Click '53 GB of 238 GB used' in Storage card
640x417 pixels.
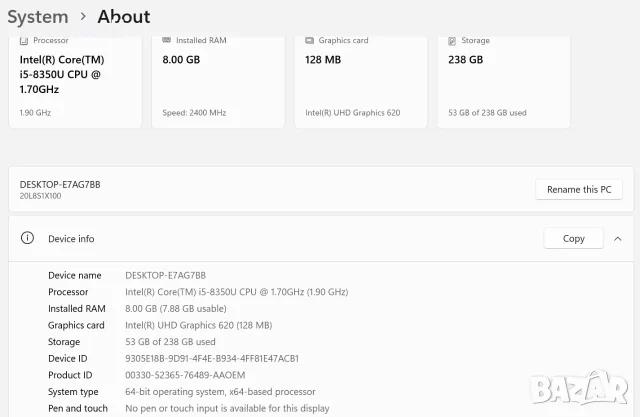coord(487,113)
